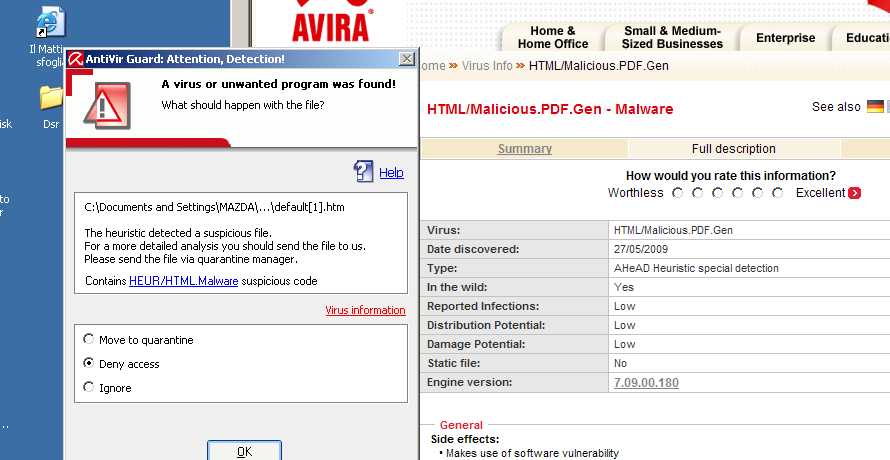
Task: Click the Reported Infections row label
Action: click(483, 306)
